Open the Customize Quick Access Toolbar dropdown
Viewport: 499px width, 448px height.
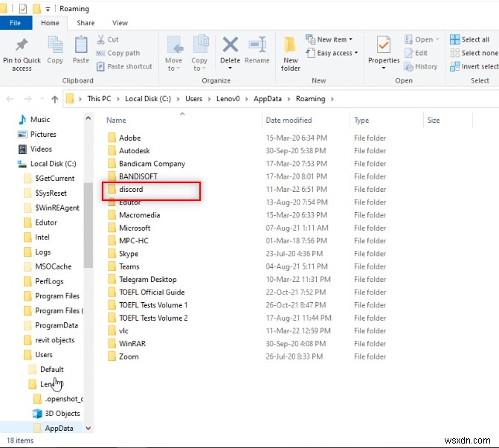click(48, 9)
